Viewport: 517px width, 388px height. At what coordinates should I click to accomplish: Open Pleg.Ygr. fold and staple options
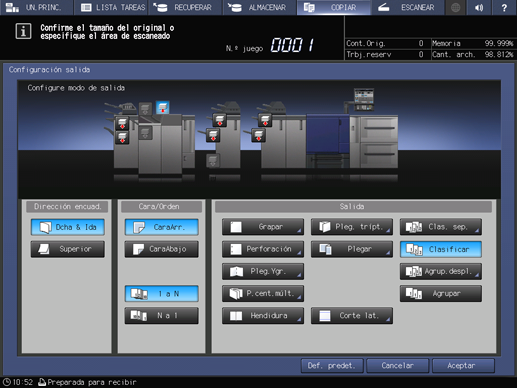[263, 271]
